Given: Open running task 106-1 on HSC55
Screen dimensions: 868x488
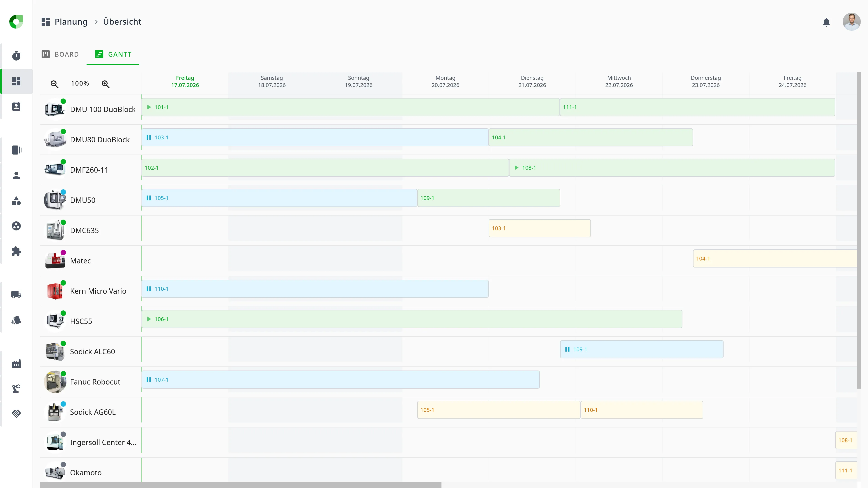Looking at the screenshot, I should pos(412,319).
